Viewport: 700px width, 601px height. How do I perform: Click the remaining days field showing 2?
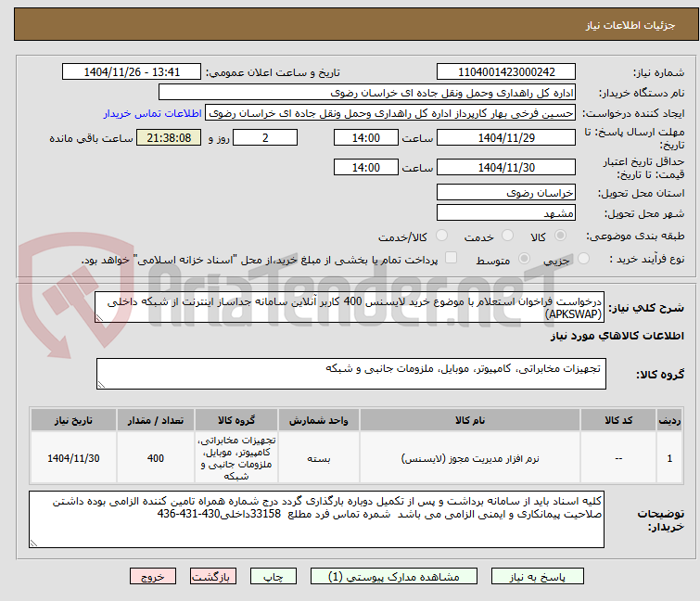265,137
